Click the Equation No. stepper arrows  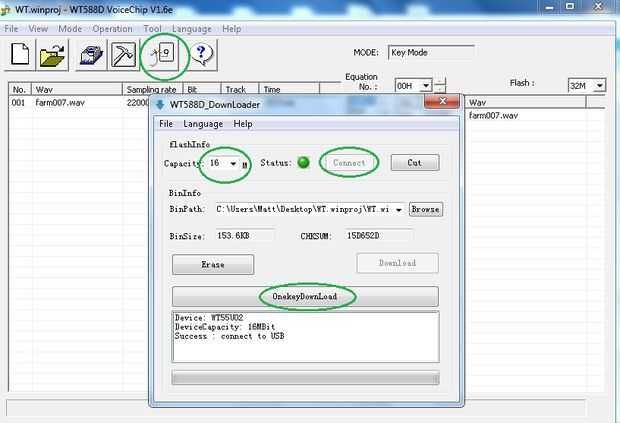pos(440,85)
